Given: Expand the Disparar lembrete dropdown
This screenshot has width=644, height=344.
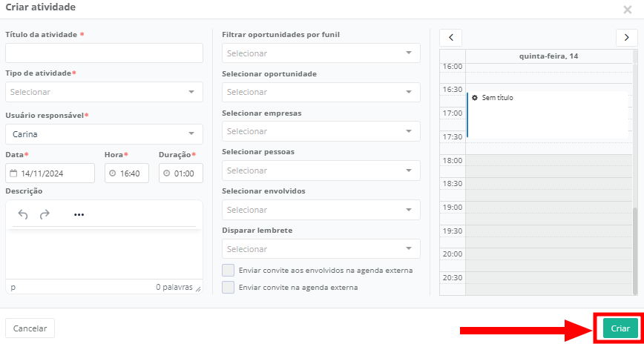Looking at the screenshot, I should point(321,249).
